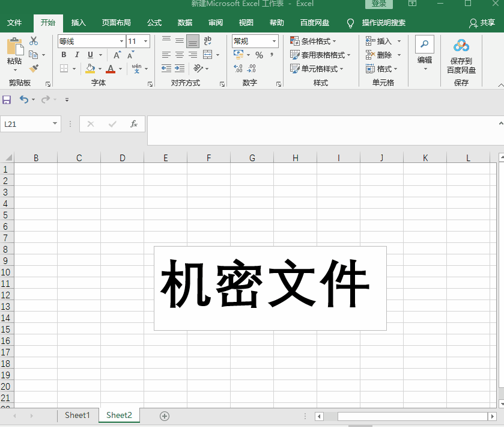Toggle Bold formatting
The width and height of the screenshot is (504, 427).
click(64, 55)
